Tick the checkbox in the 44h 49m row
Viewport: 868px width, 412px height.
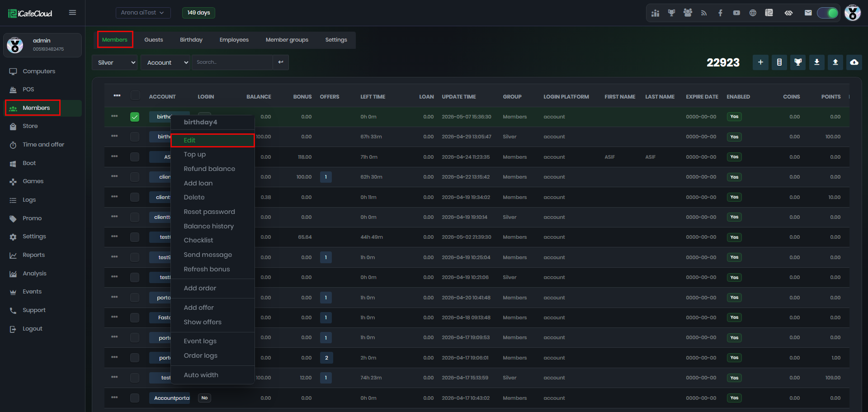coord(135,237)
